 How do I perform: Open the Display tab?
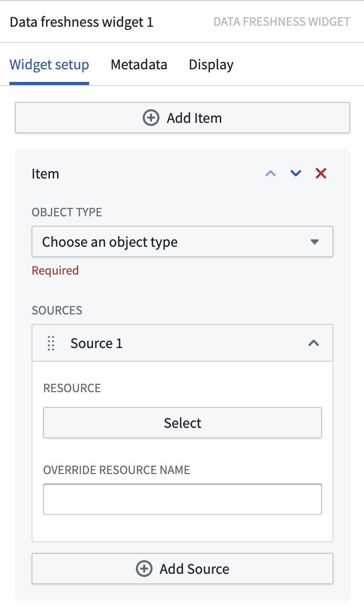[x=211, y=65]
